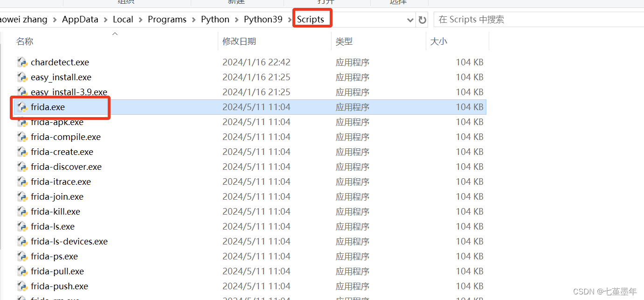This screenshot has width=644, height=300.
Task: Click the 2024/5/11 11:04 date of frida-ps.exe
Action: tap(256, 256)
